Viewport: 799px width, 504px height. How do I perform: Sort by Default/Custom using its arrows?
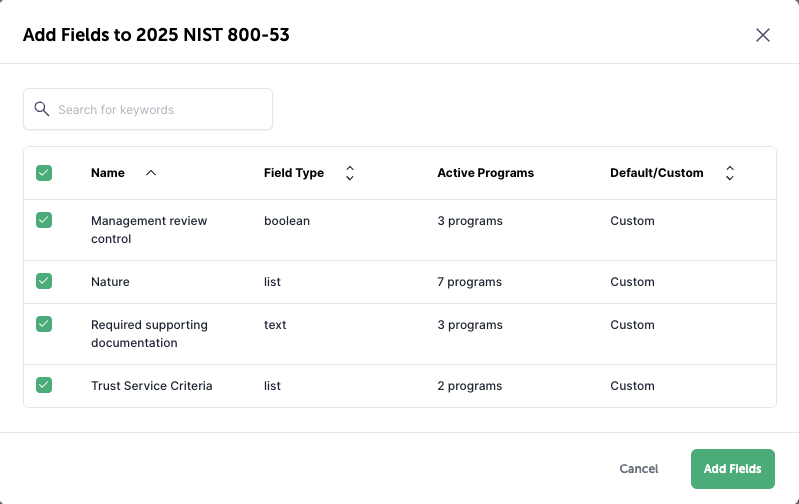click(729, 173)
